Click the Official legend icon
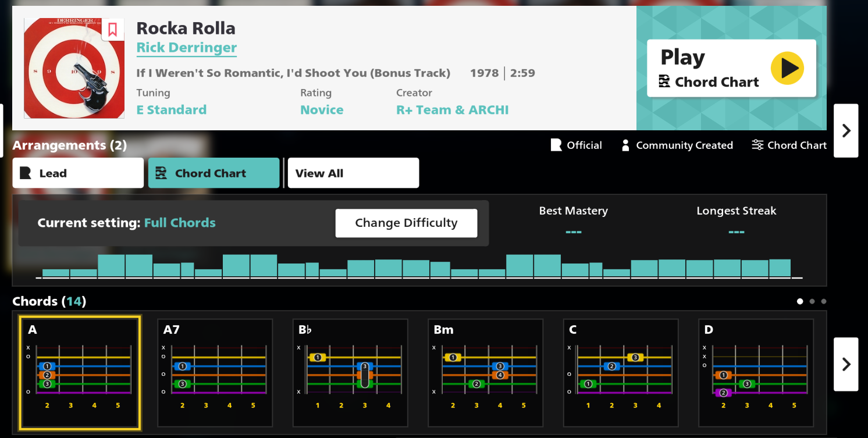868x438 pixels. [x=556, y=145]
